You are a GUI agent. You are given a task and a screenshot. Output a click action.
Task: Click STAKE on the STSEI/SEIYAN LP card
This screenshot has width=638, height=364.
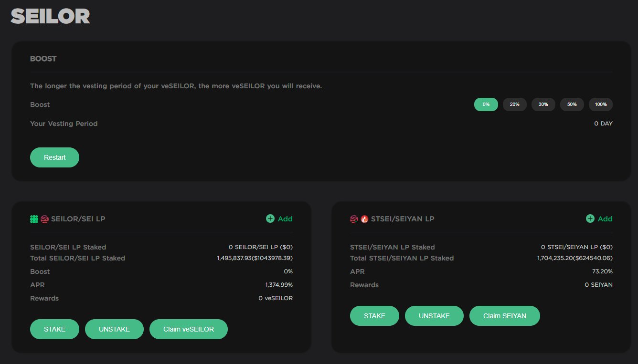[x=374, y=315]
